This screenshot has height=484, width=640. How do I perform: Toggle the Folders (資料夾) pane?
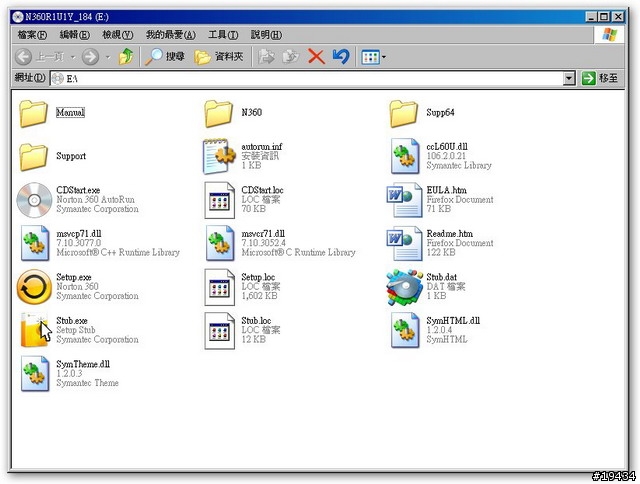click(219, 56)
